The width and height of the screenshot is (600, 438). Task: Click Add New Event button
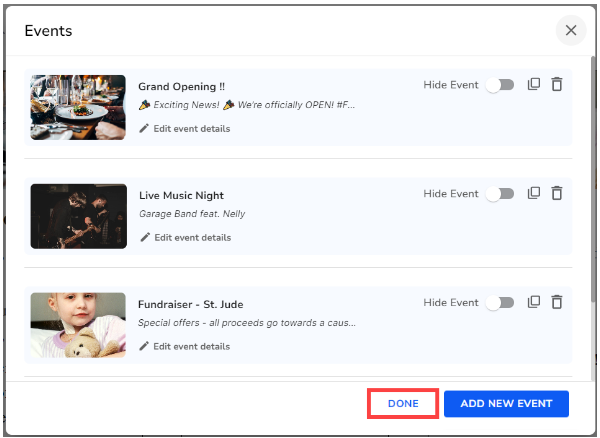[506, 403]
